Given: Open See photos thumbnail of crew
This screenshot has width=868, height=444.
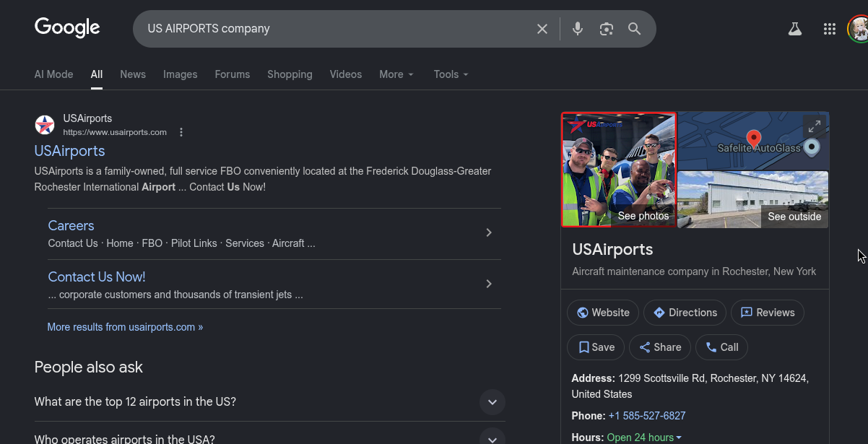Looking at the screenshot, I should point(619,170).
